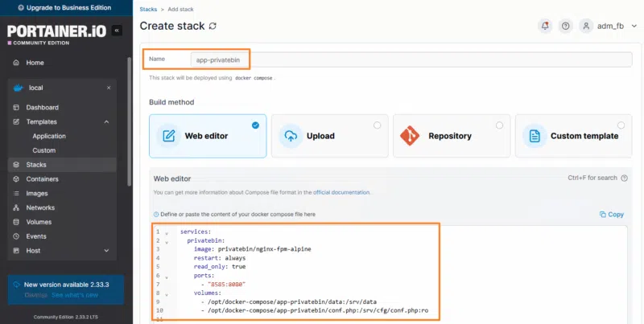The height and width of the screenshot is (324, 644).
Task: Expand the Host sidebar section
Action: 107,251
